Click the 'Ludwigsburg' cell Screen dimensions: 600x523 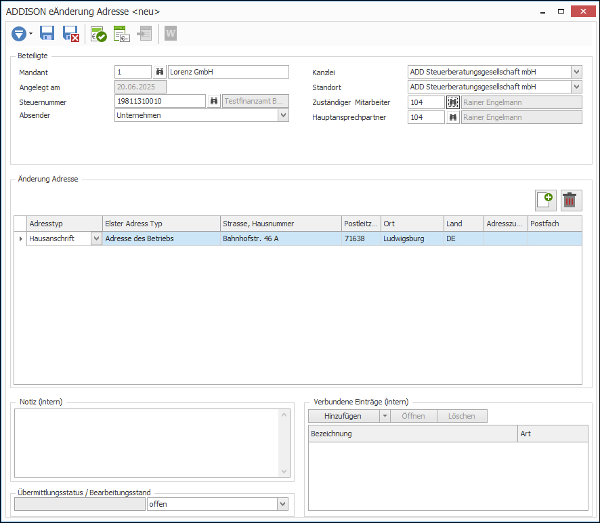[x=412, y=238]
